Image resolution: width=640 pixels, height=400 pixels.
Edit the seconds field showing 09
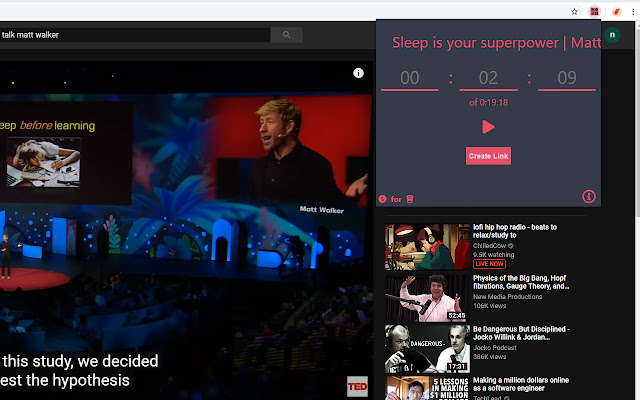point(567,78)
